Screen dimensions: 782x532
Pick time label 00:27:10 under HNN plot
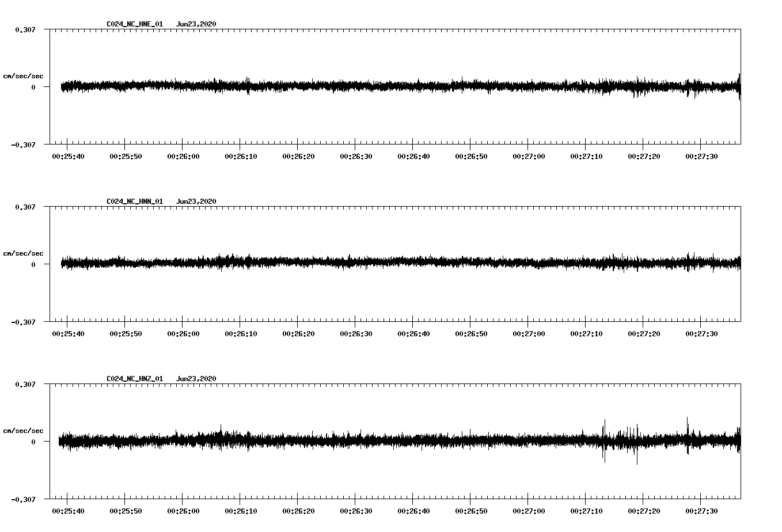pyautogui.click(x=586, y=334)
